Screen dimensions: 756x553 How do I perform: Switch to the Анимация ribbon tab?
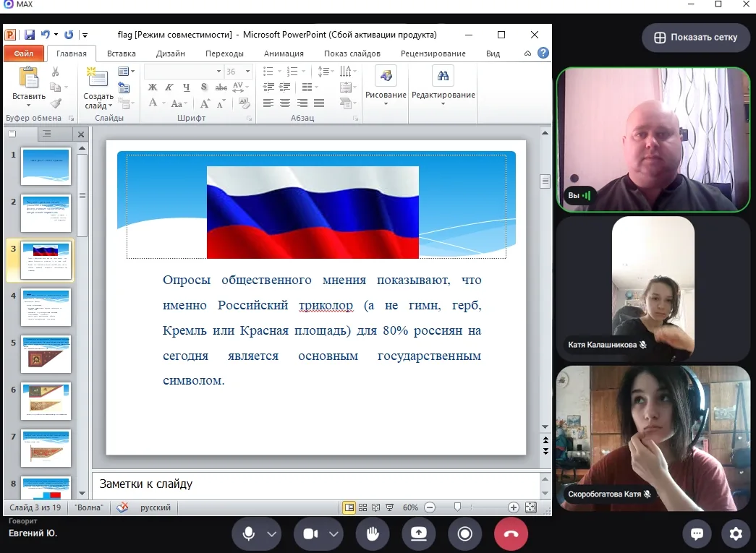284,53
